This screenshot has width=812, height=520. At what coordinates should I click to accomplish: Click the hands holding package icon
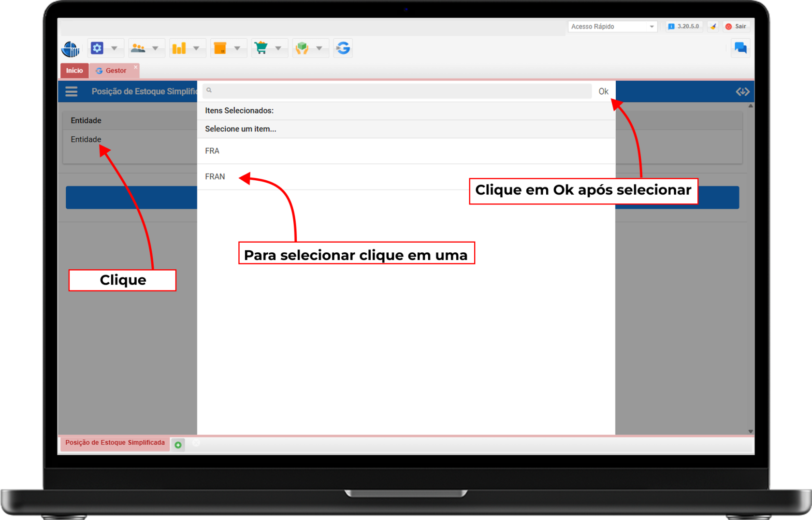click(x=302, y=48)
